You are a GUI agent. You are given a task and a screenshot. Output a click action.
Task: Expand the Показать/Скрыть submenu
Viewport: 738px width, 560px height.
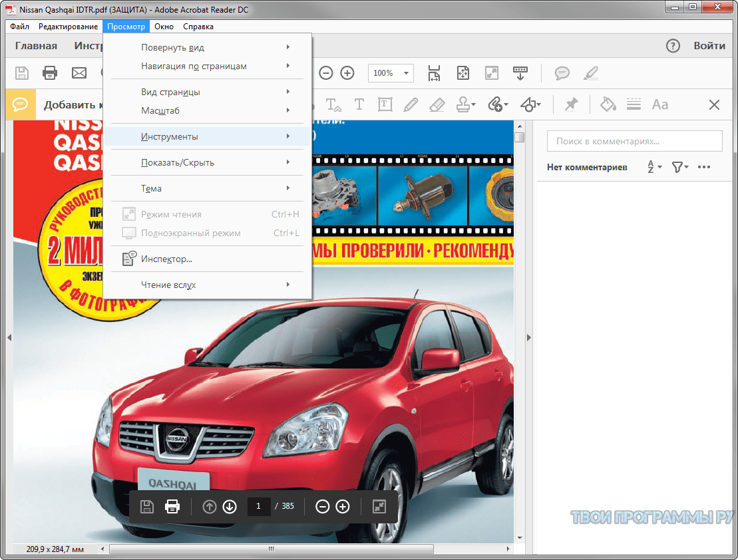pos(207,162)
